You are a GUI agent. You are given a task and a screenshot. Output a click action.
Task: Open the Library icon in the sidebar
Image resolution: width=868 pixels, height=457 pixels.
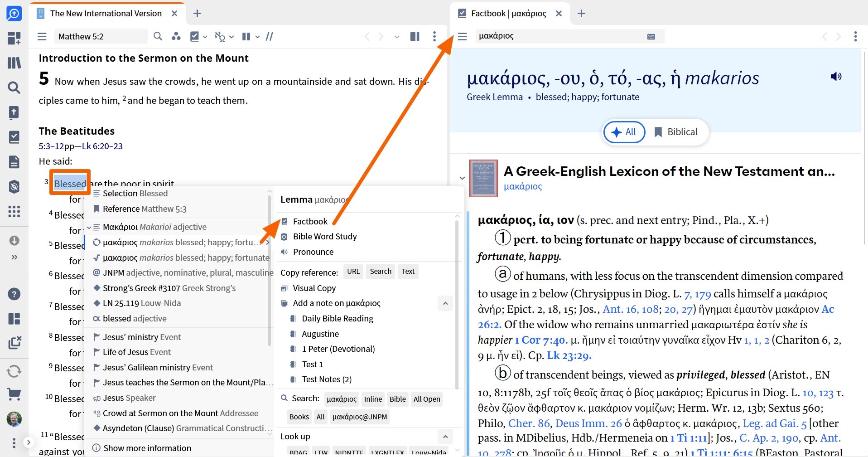14,63
